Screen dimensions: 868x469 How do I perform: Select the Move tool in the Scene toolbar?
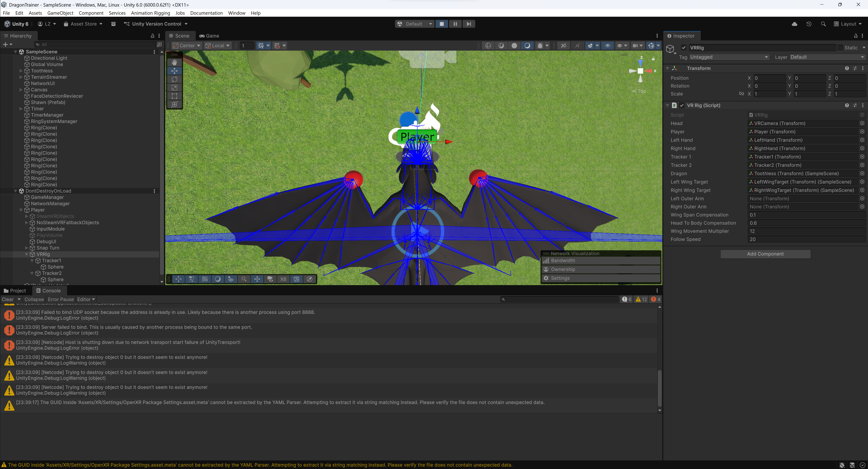click(x=174, y=71)
